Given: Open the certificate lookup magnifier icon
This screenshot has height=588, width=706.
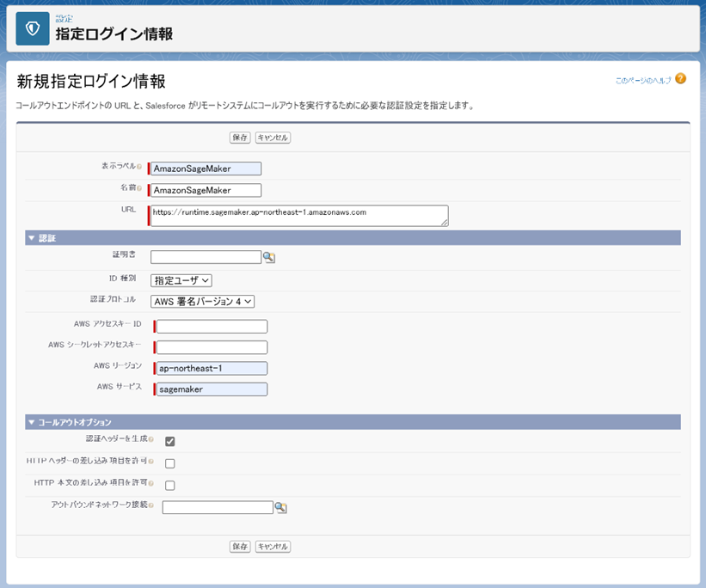Looking at the screenshot, I should (269, 257).
